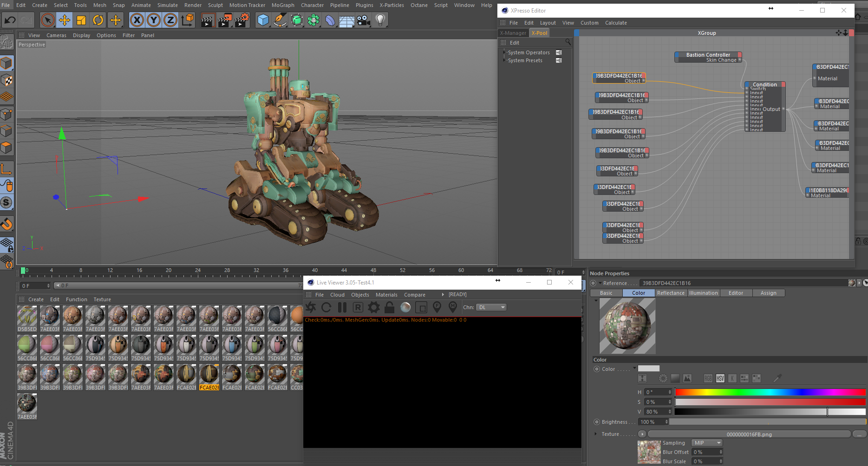Expand the Texture parameter triangle
This screenshot has height=466, width=868.
pyautogui.click(x=596, y=434)
